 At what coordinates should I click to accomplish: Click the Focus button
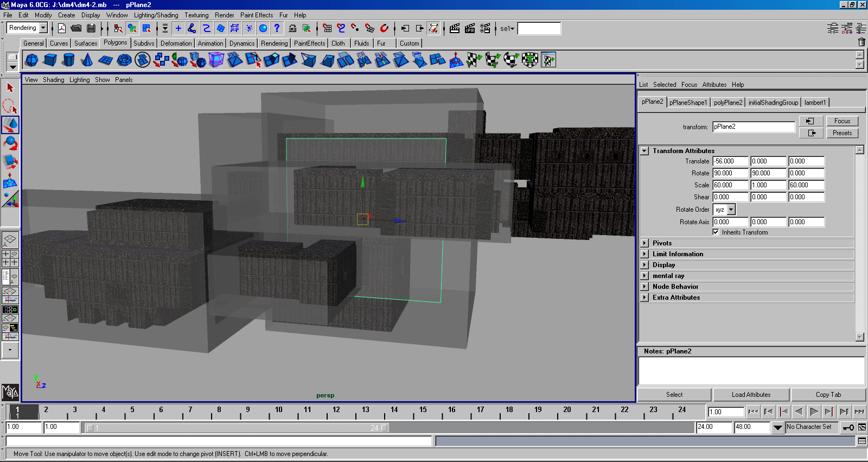point(842,121)
